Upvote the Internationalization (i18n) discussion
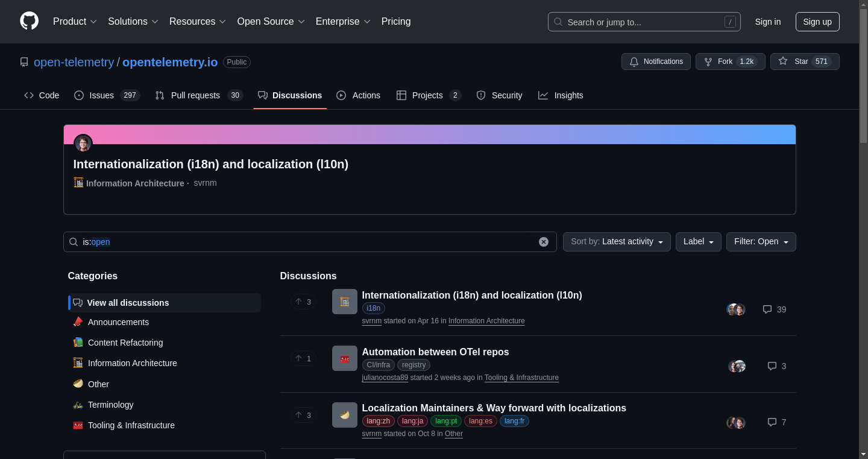868x459 pixels. (303, 302)
